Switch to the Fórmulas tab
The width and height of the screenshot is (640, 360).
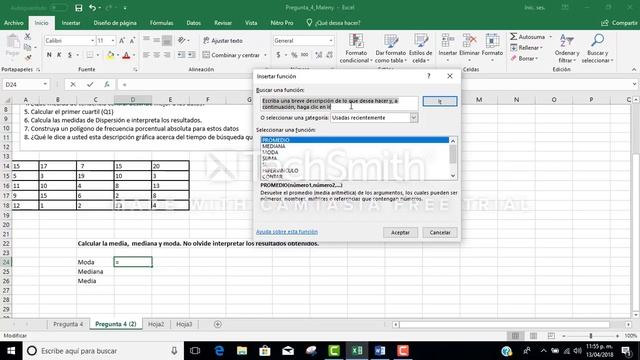pos(162,23)
